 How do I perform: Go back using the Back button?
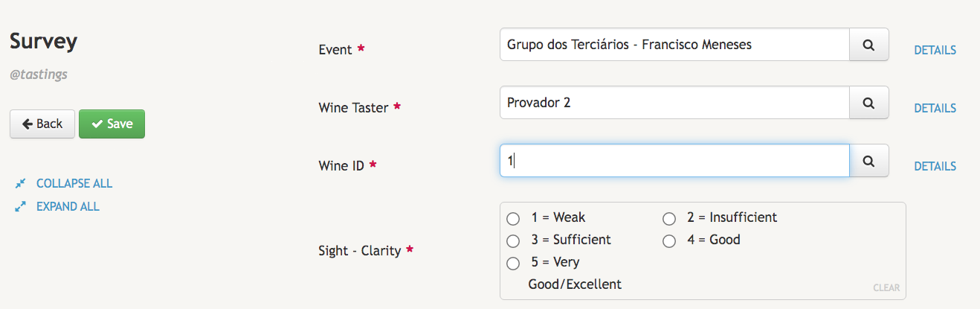[x=42, y=124]
